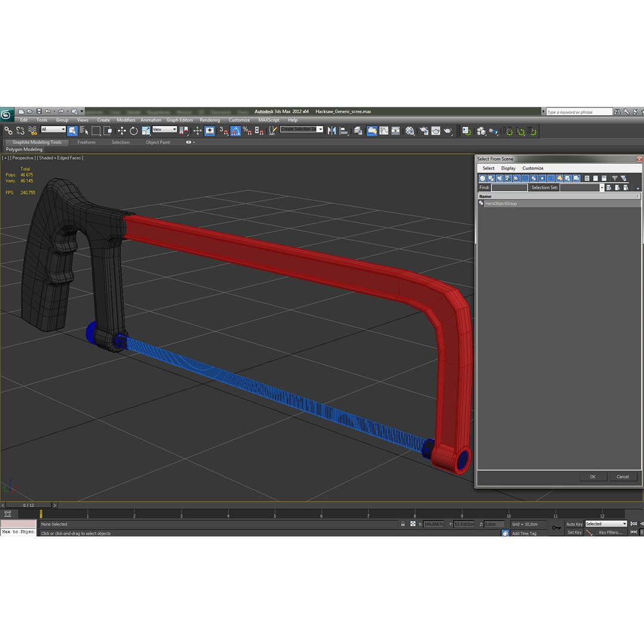Open the View reference coordinate system dropdown
The image size is (644, 644).
point(165,129)
